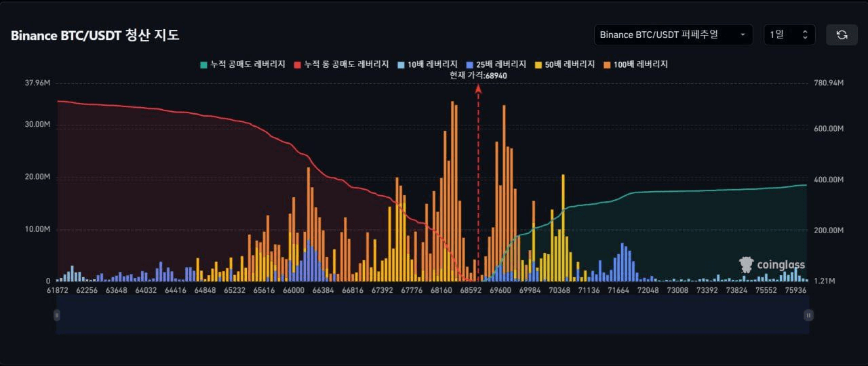Click the left handle of range slider

pos(57,314)
